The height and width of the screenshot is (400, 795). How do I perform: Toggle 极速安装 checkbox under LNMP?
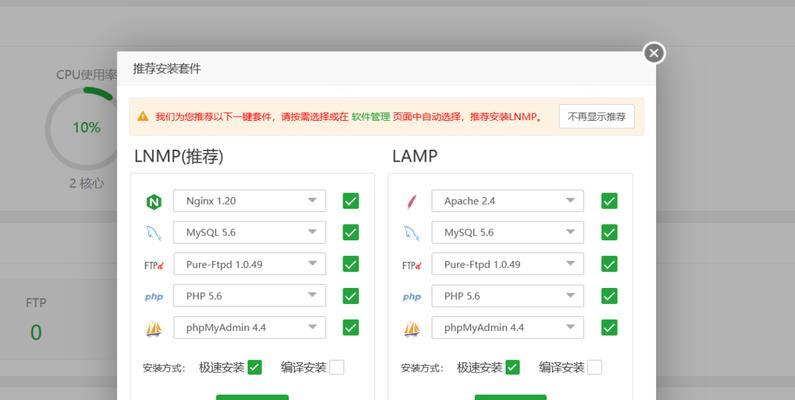point(255,368)
